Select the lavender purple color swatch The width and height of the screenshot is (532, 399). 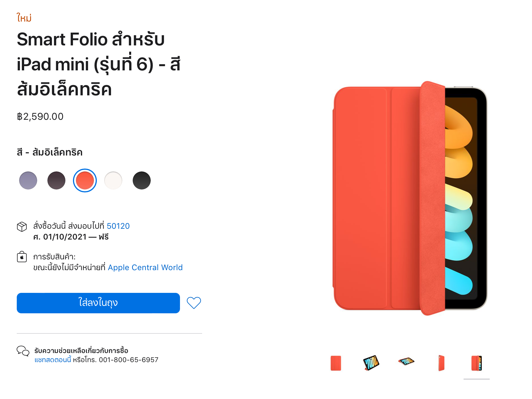[x=28, y=180]
